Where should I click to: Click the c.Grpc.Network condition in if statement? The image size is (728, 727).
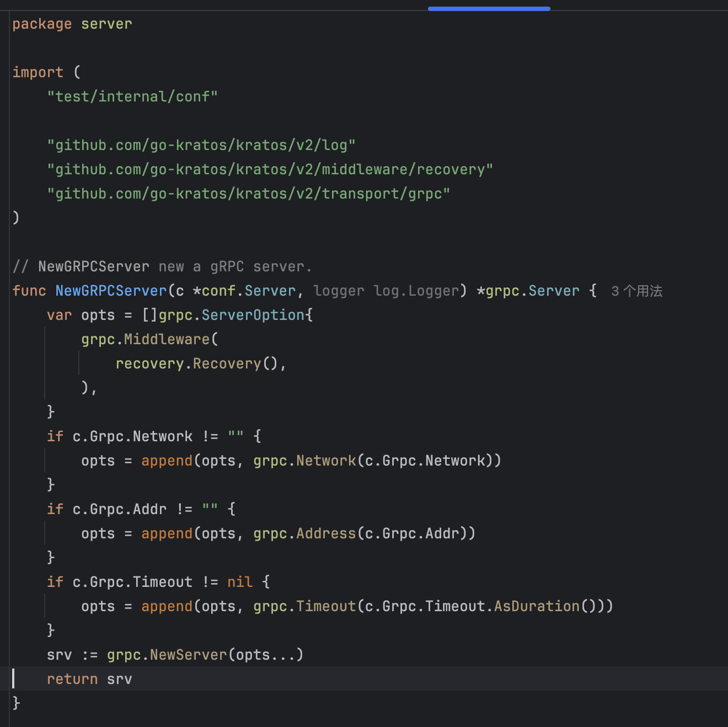132,436
